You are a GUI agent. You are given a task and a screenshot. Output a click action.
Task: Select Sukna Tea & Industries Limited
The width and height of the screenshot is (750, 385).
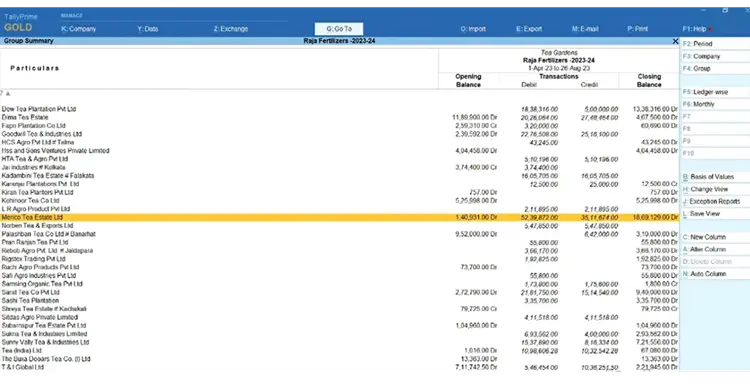tap(44, 334)
